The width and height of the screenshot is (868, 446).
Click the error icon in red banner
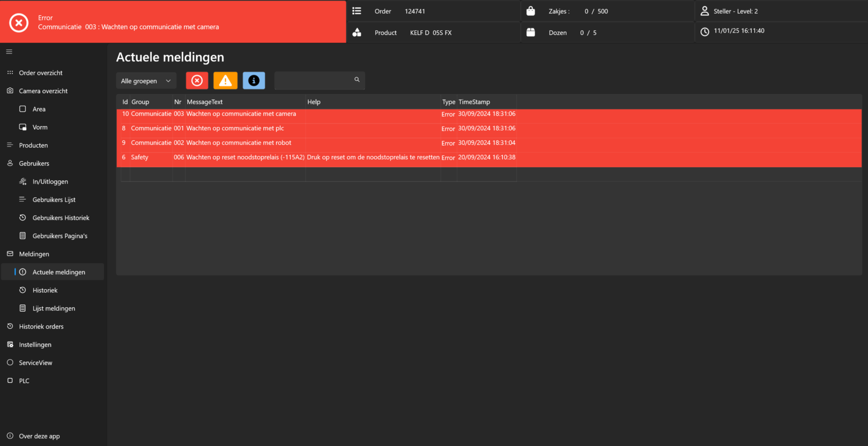(x=19, y=23)
